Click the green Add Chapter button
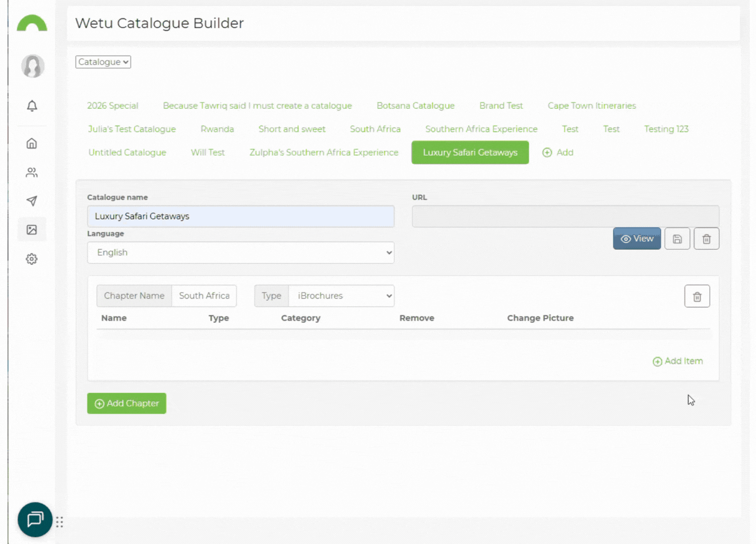The height and width of the screenshot is (544, 756). pyautogui.click(x=127, y=403)
